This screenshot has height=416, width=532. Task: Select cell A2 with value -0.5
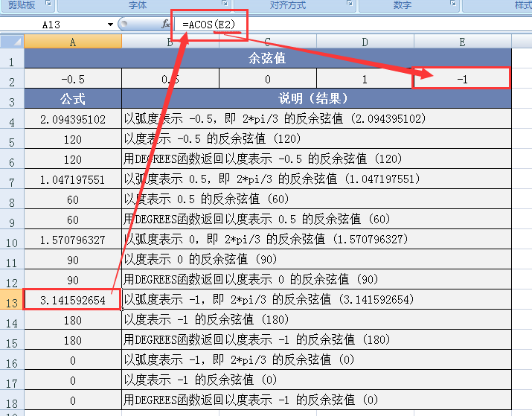(73, 79)
